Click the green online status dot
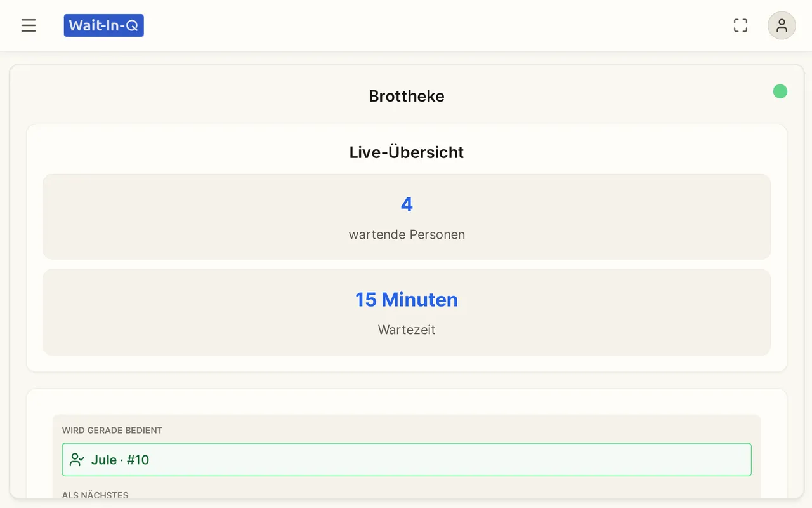 (780, 91)
